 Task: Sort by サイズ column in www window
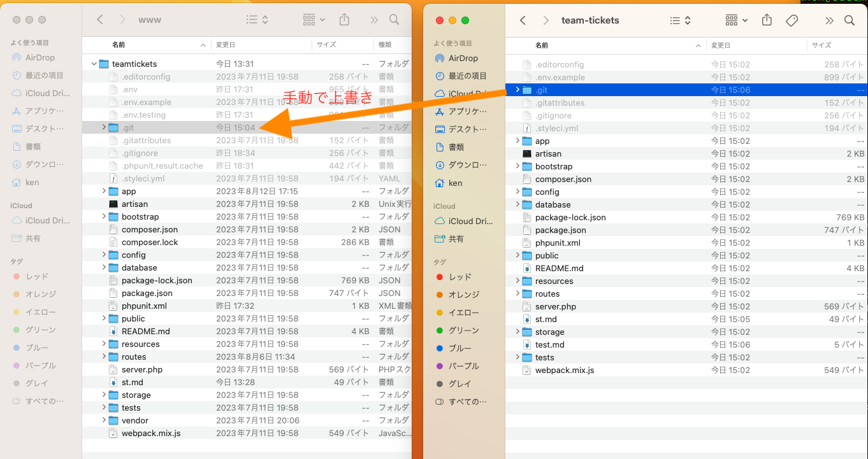click(x=326, y=45)
